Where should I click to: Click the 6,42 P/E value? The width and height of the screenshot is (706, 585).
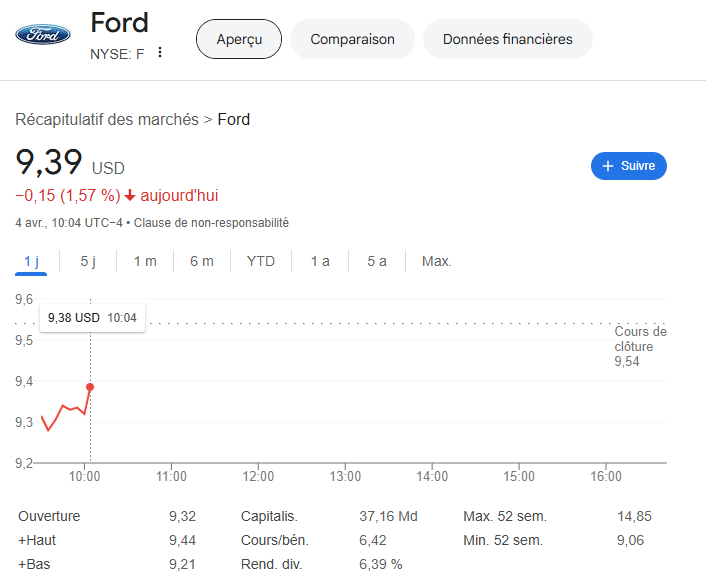[373, 540]
